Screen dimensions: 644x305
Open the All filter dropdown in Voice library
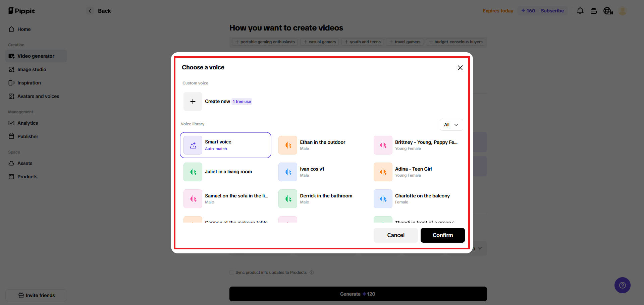coord(451,125)
